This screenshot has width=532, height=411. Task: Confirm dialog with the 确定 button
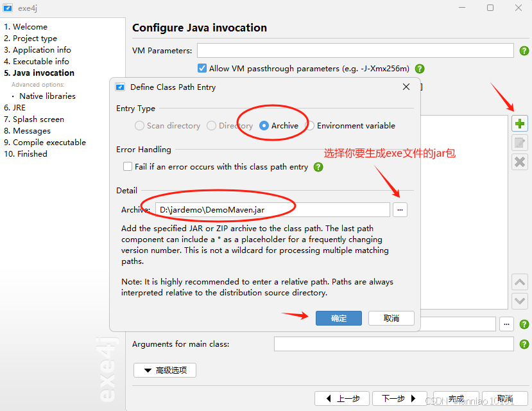[339, 319]
